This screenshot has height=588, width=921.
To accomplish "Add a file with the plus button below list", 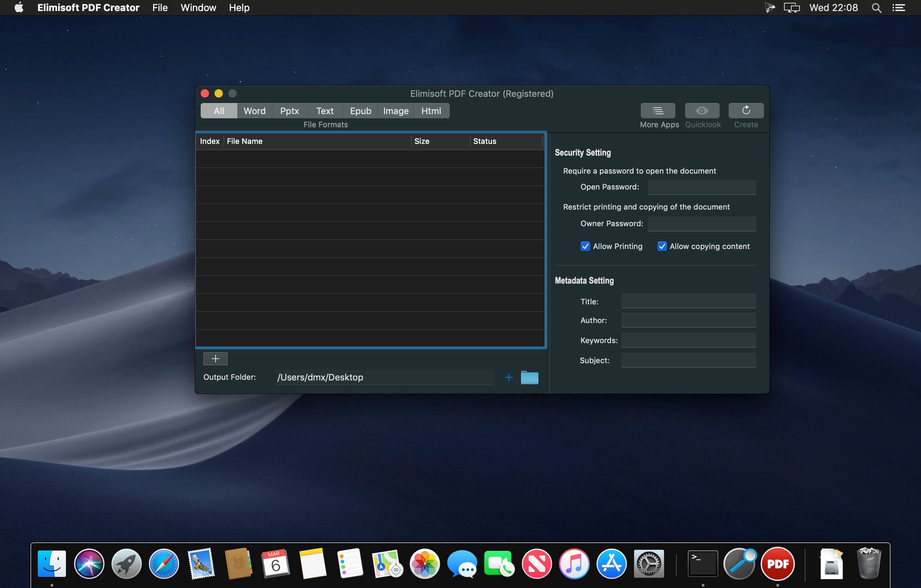I will 215,358.
